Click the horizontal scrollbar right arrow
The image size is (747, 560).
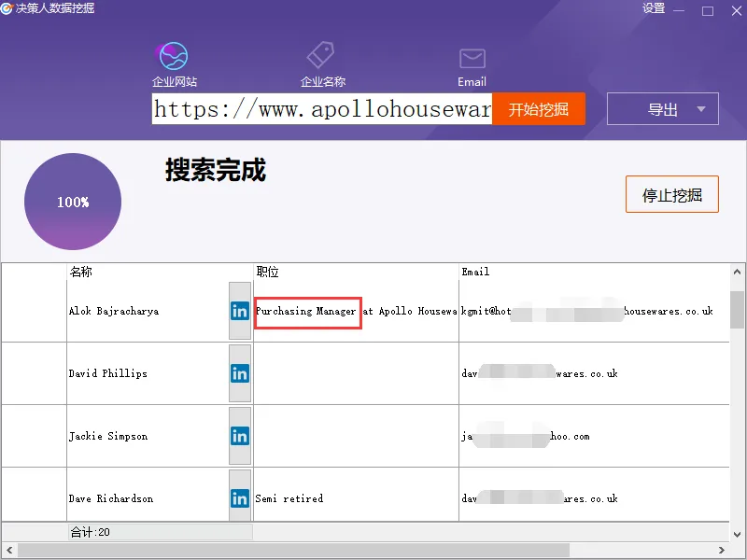click(721, 550)
